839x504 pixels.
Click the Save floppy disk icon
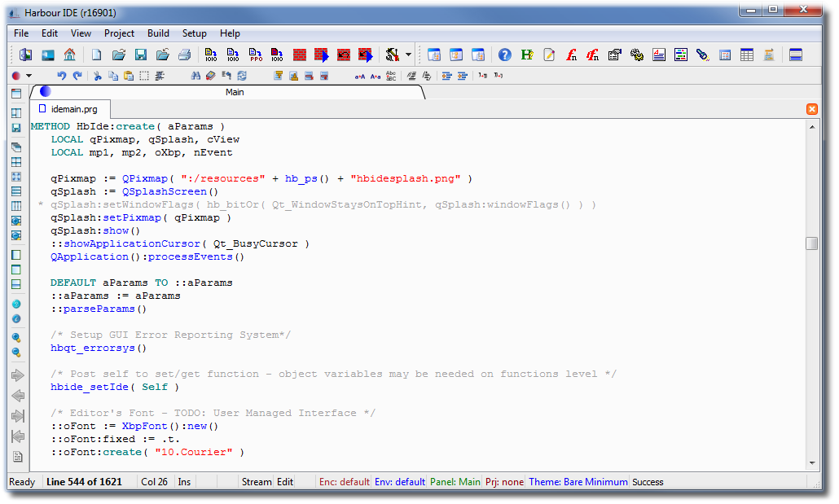[x=140, y=55]
